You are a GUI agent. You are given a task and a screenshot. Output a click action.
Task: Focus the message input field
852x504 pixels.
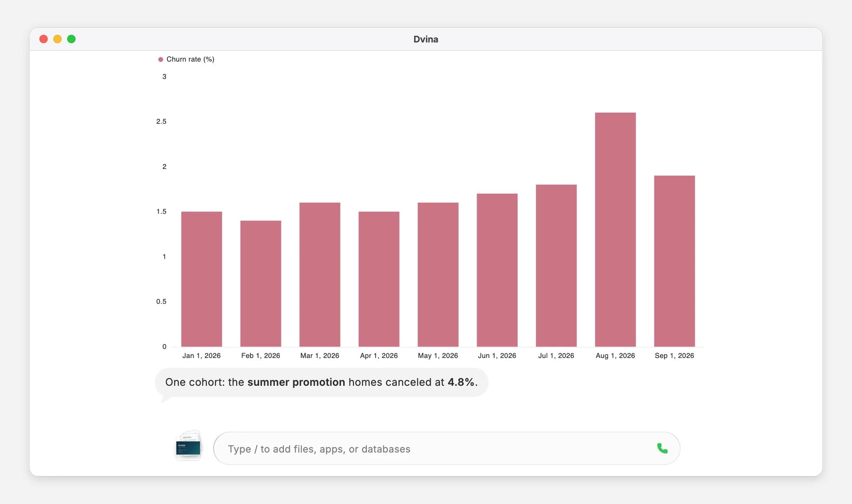click(446, 448)
